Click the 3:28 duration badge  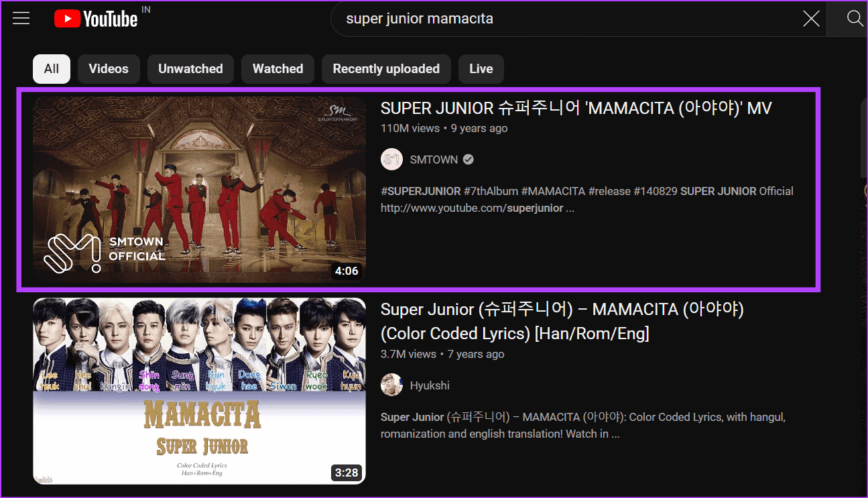point(347,473)
